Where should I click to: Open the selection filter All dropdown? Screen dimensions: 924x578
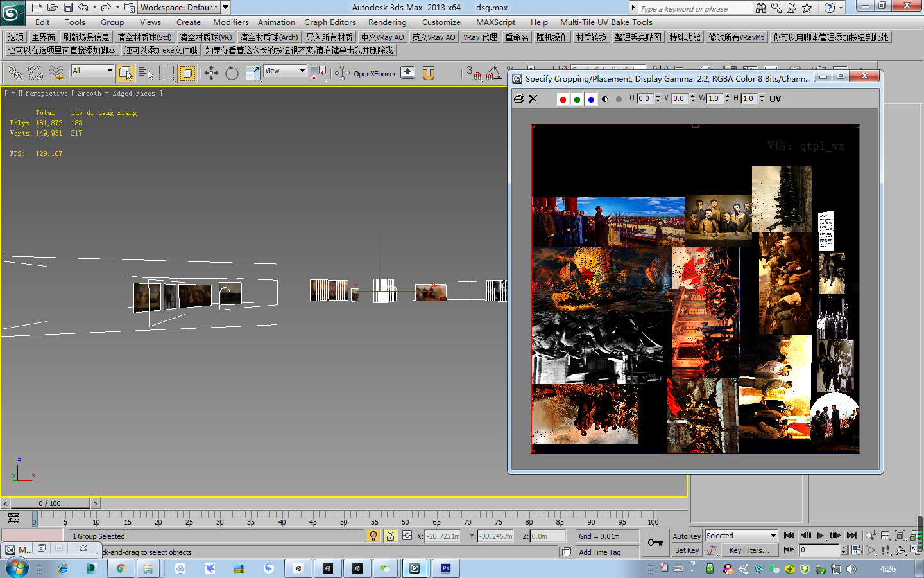point(92,71)
